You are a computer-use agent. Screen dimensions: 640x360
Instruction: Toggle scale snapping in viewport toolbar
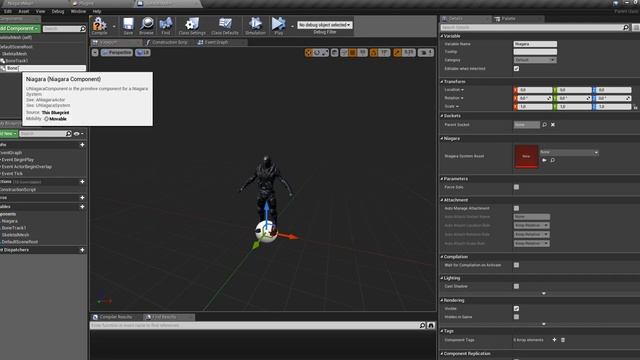(398, 53)
